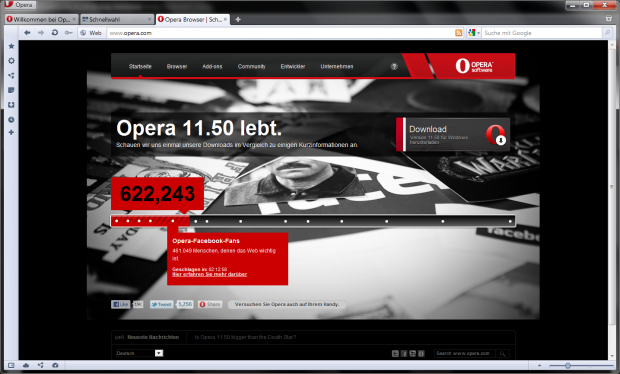This screenshot has height=374, width=620.
Task: Click the YouTube footer icon
Action: (412, 353)
